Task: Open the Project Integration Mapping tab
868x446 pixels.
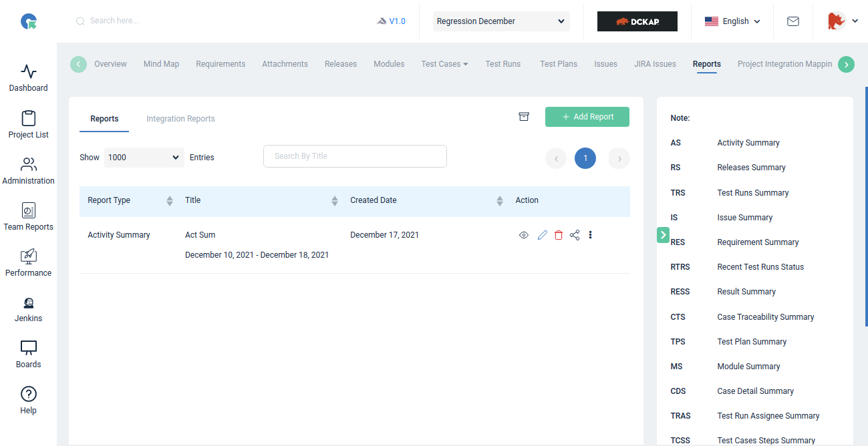Action: 785,64
